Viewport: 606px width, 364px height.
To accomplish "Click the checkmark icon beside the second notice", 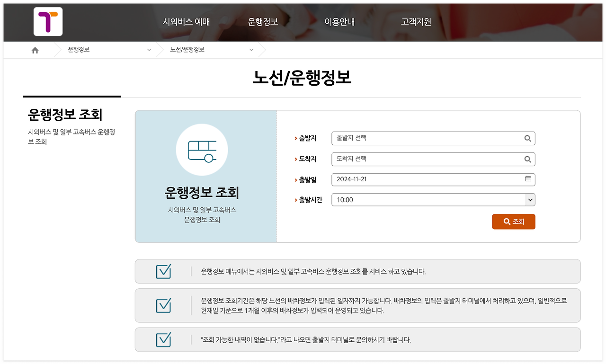I will [x=163, y=305].
